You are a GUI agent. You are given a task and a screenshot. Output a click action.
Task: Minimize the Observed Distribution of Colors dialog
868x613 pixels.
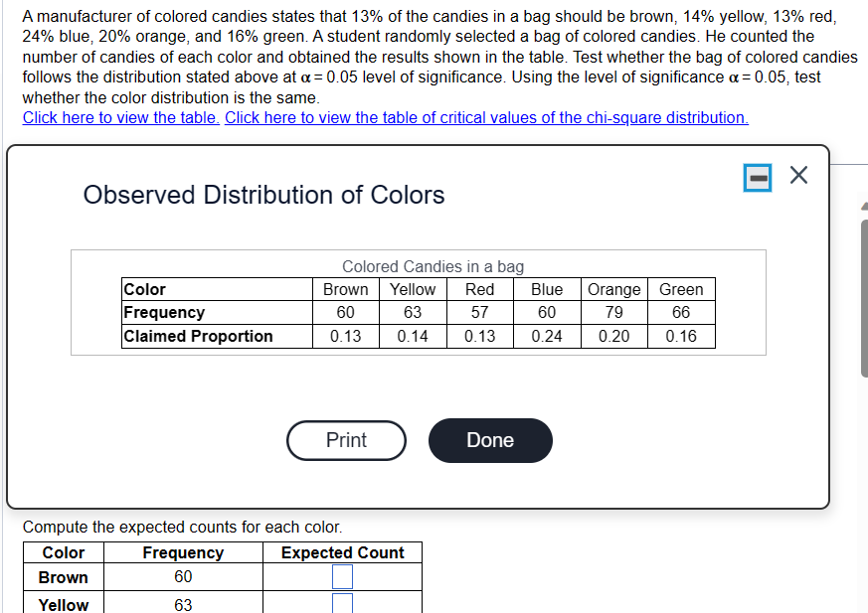tap(756, 176)
